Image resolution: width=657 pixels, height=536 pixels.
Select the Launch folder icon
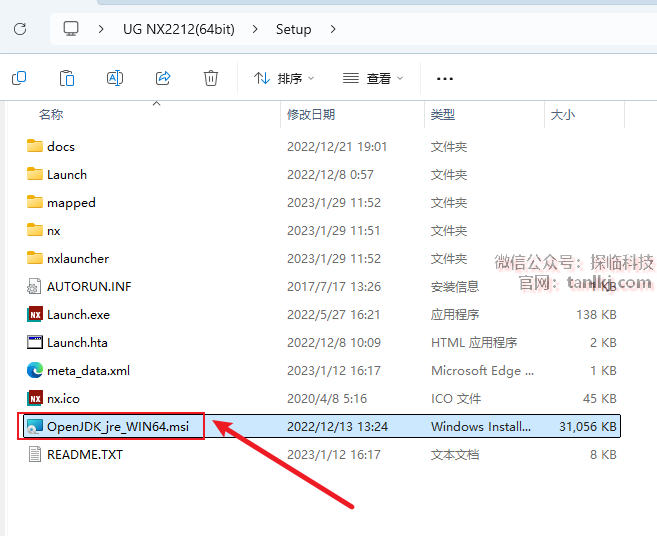(x=35, y=174)
